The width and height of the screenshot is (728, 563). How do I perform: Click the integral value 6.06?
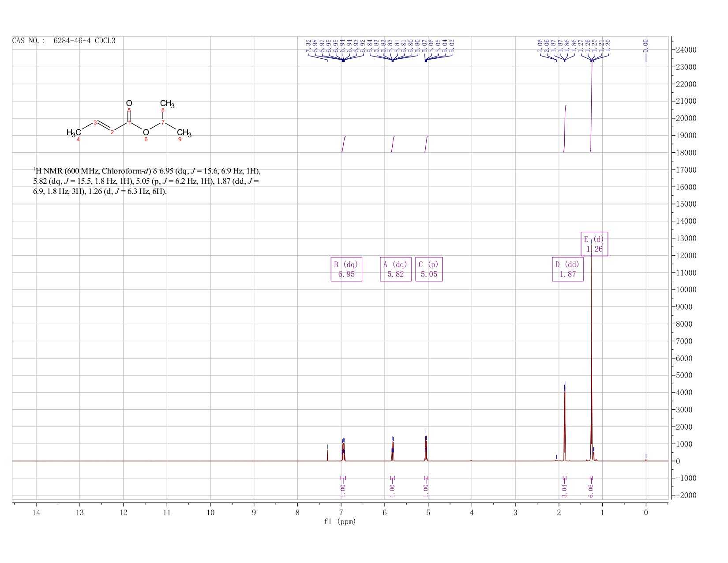point(591,491)
